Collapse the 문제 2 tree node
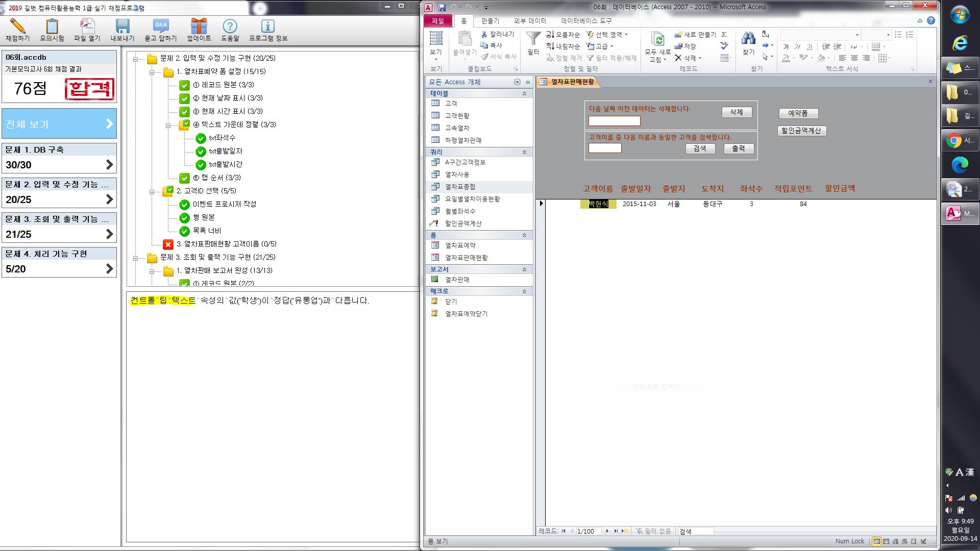Viewport: 980px width, 551px height. tap(136, 59)
